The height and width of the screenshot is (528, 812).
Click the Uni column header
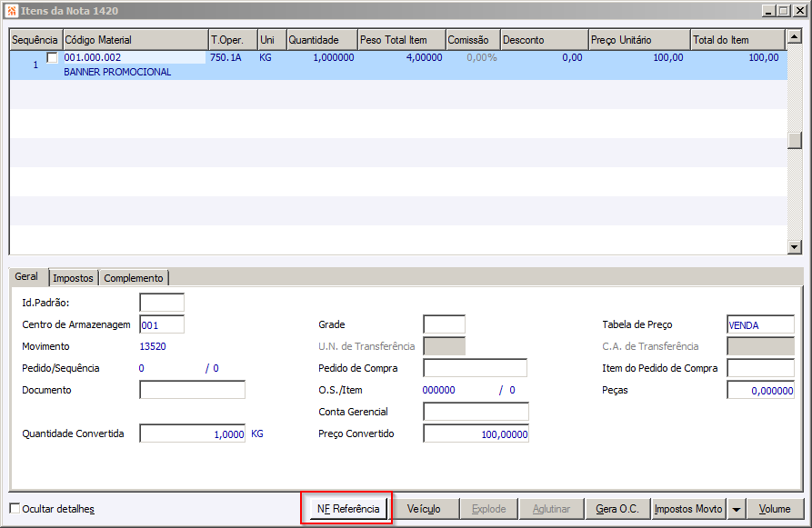click(x=273, y=40)
